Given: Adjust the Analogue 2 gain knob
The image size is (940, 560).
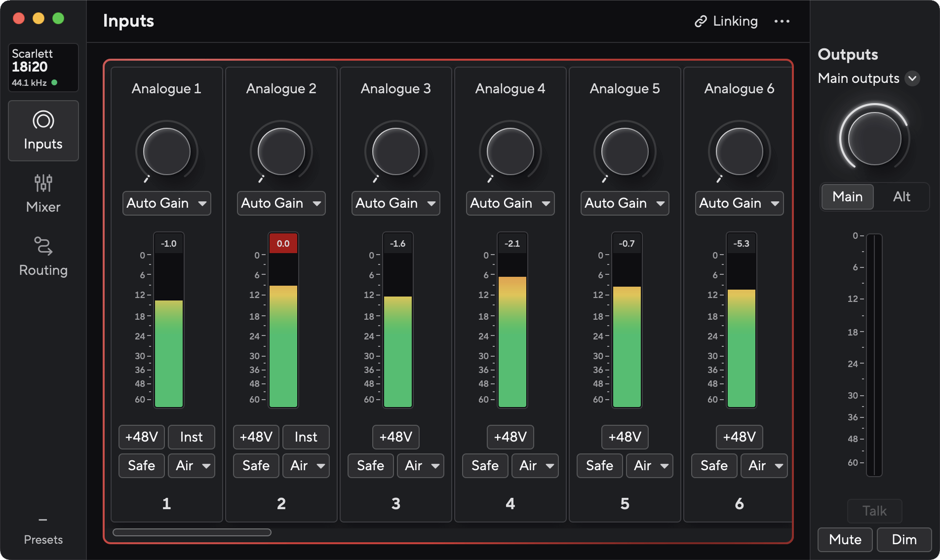Looking at the screenshot, I should (x=281, y=151).
